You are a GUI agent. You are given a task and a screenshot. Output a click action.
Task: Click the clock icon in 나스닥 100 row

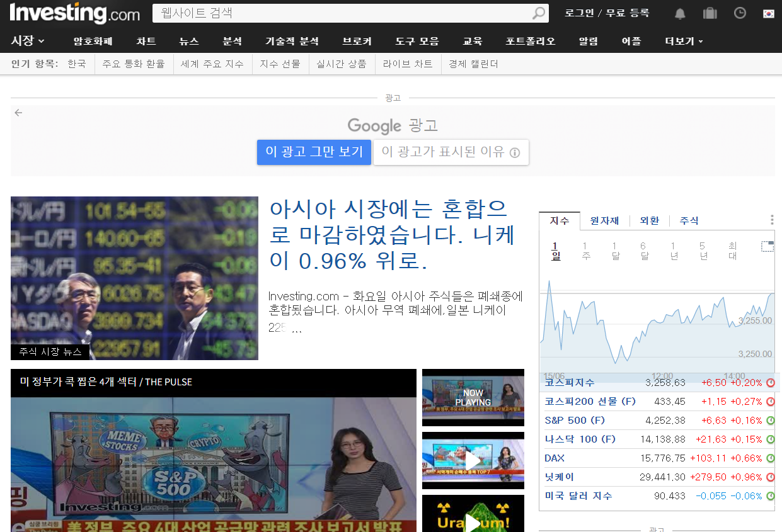click(771, 439)
